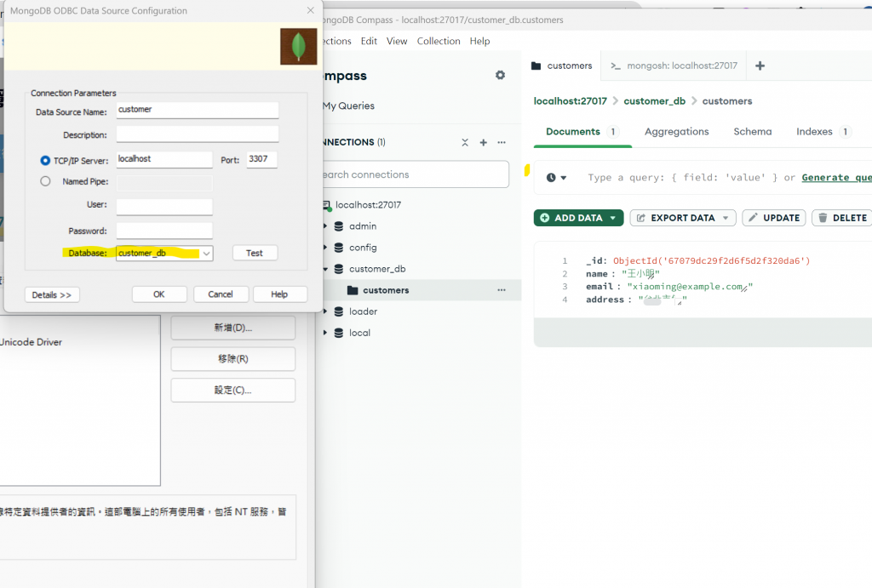
Task: Click the loader database icon
Action: coord(339,311)
